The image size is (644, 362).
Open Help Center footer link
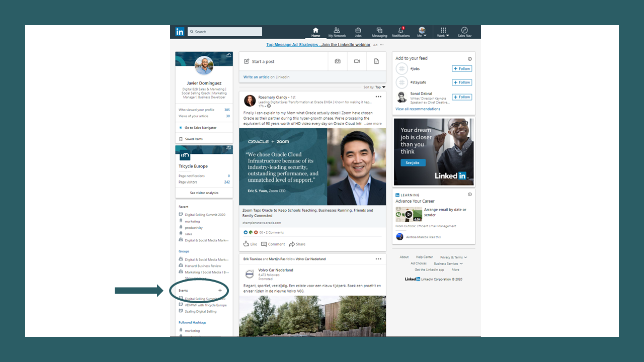click(x=424, y=257)
